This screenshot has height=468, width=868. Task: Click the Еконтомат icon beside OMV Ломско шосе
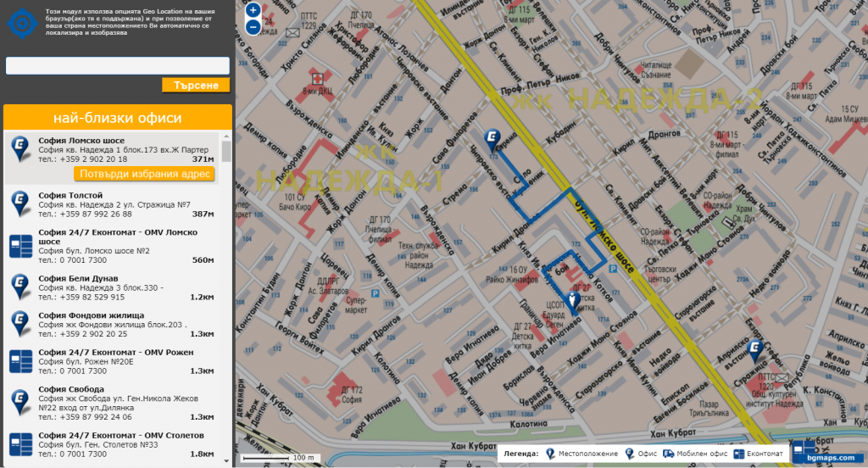(x=19, y=246)
